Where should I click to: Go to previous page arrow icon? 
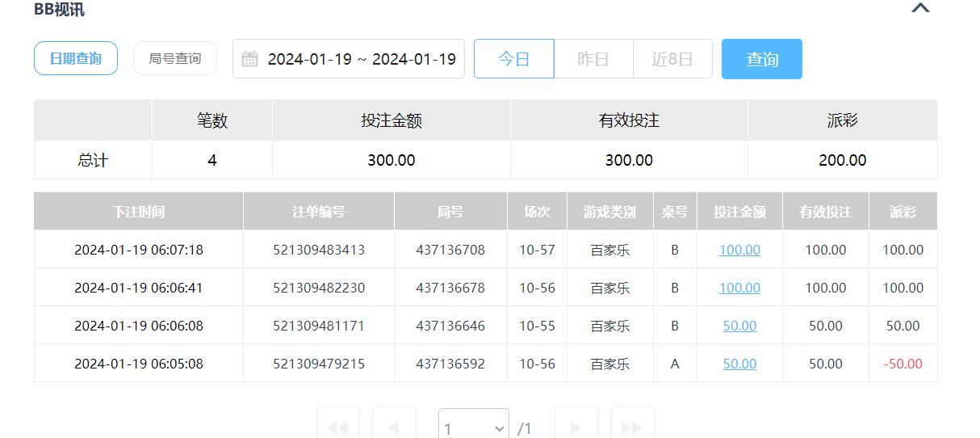pos(394,427)
